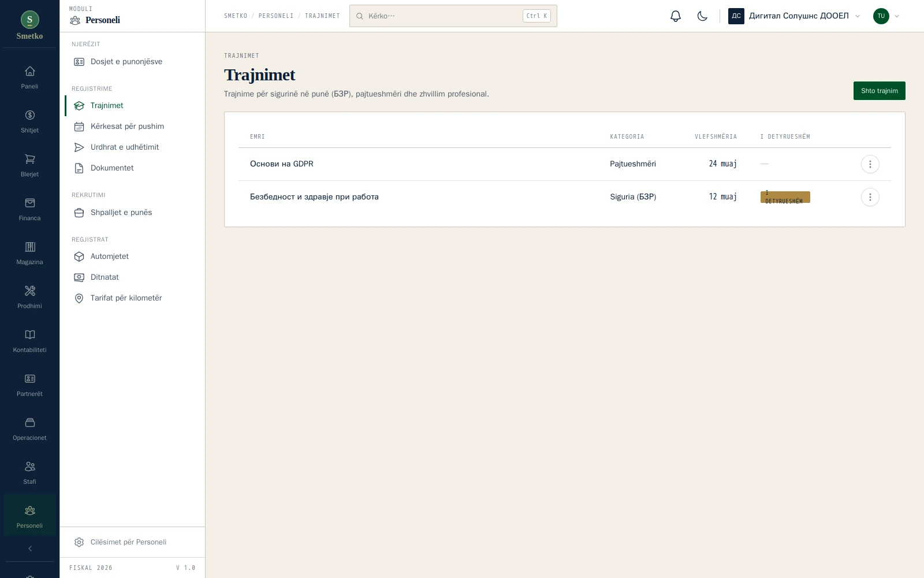Image resolution: width=924 pixels, height=578 pixels.
Task: Open the Partnerët module
Action: pyautogui.click(x=29, y=385)
